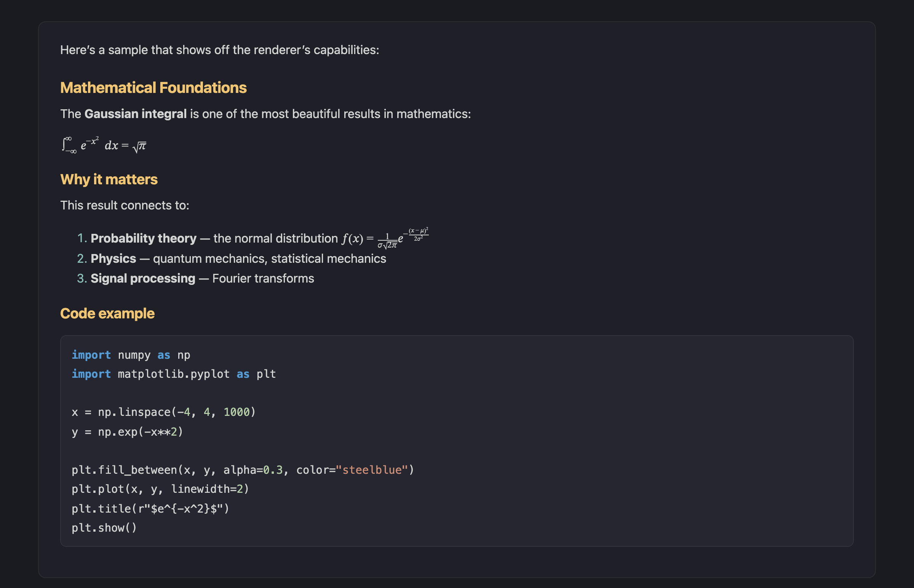Click the plt.plot linewidth=2 line

(x=160, y=489)
